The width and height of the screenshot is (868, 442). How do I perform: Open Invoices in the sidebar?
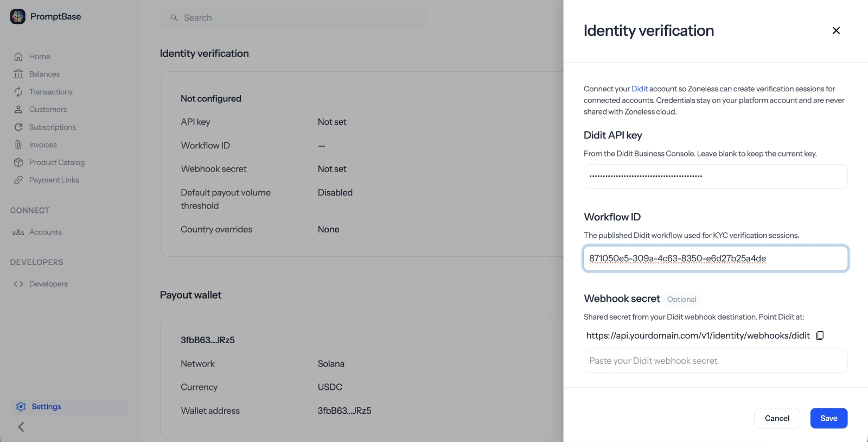pyautogui.click(x=43, y=144)
